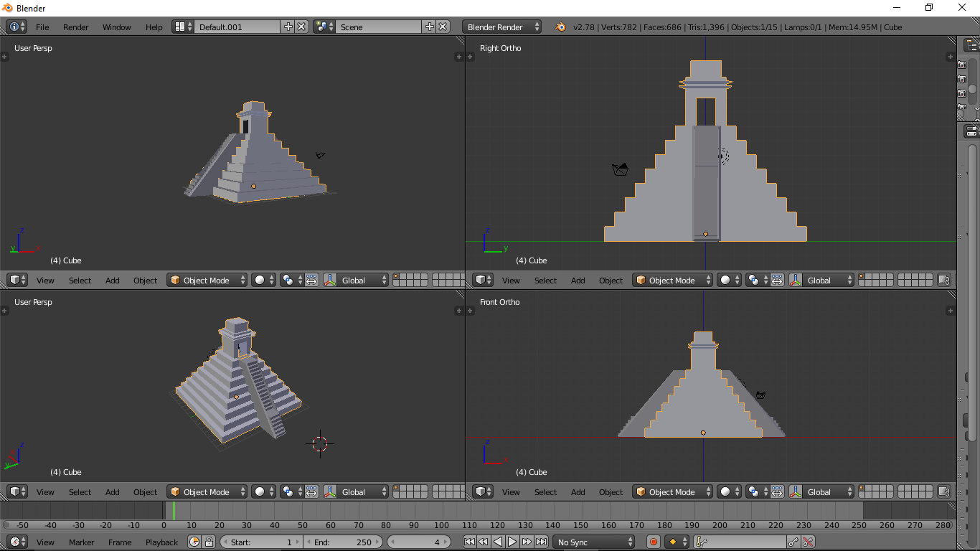This screenshot has width=980, height=551.
Task: Open Object Mode dropdown in top-left viewport
Action: (x=207, y=281)
